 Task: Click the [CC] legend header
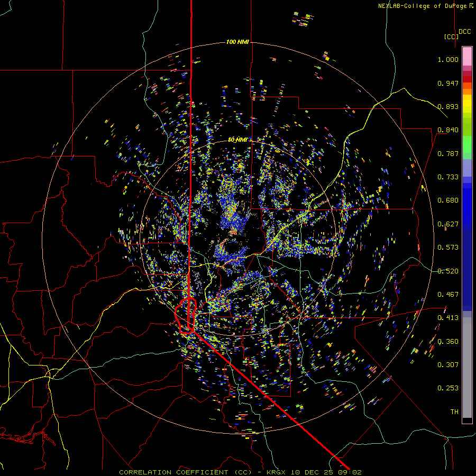(451, 36)
